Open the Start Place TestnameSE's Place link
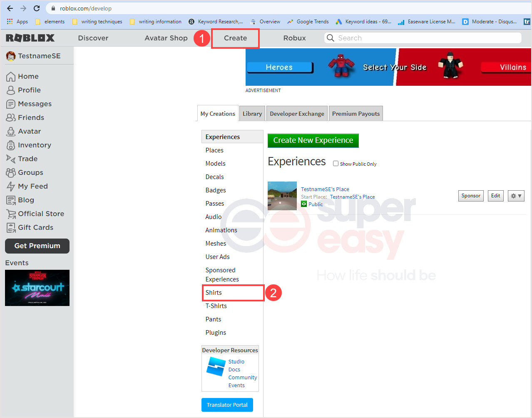532x418 pixels. pyautogui.click(x=352, y=197)
